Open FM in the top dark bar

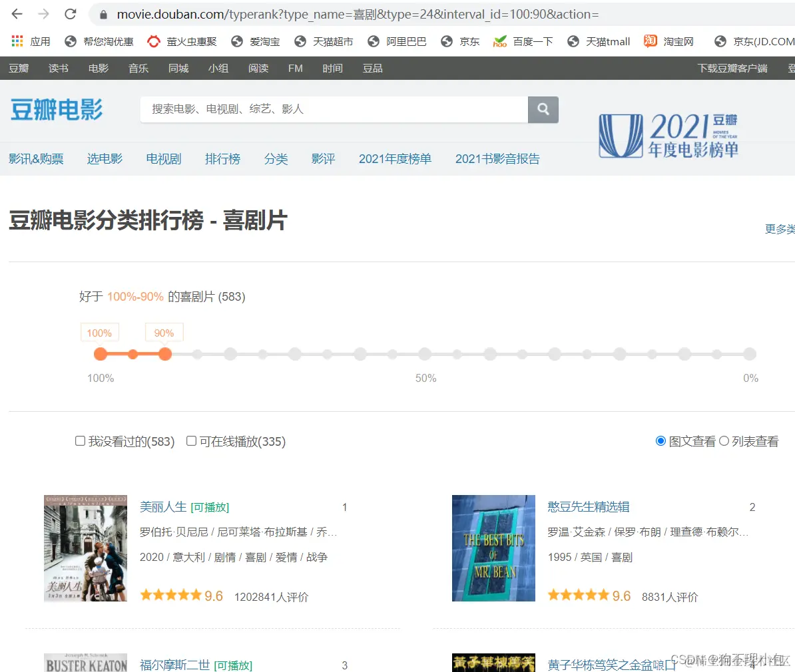(295, 69)
